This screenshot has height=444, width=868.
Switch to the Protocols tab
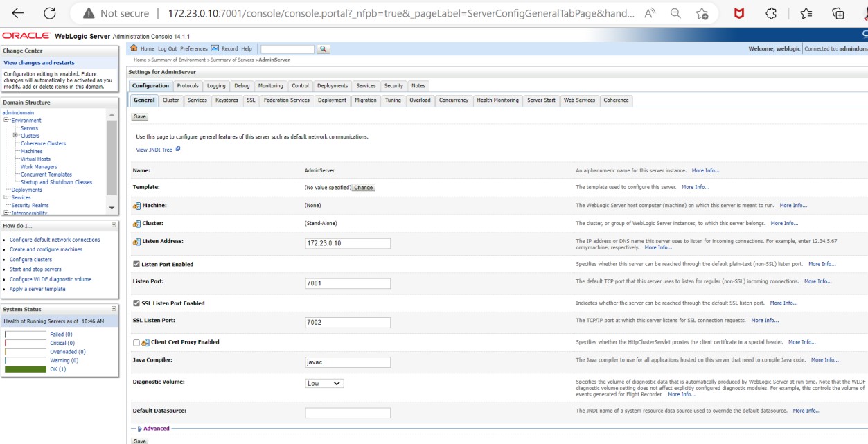(188, 86)
